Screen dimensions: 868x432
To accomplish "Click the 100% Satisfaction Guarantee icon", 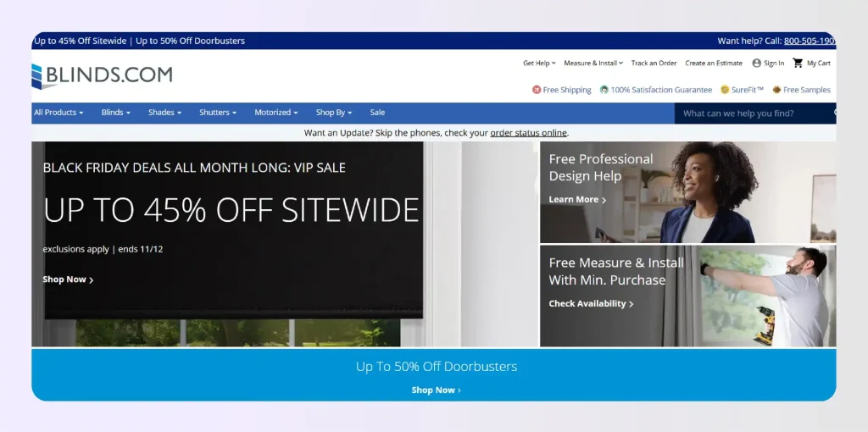I will pyautogui.click(x=604, y=90).
